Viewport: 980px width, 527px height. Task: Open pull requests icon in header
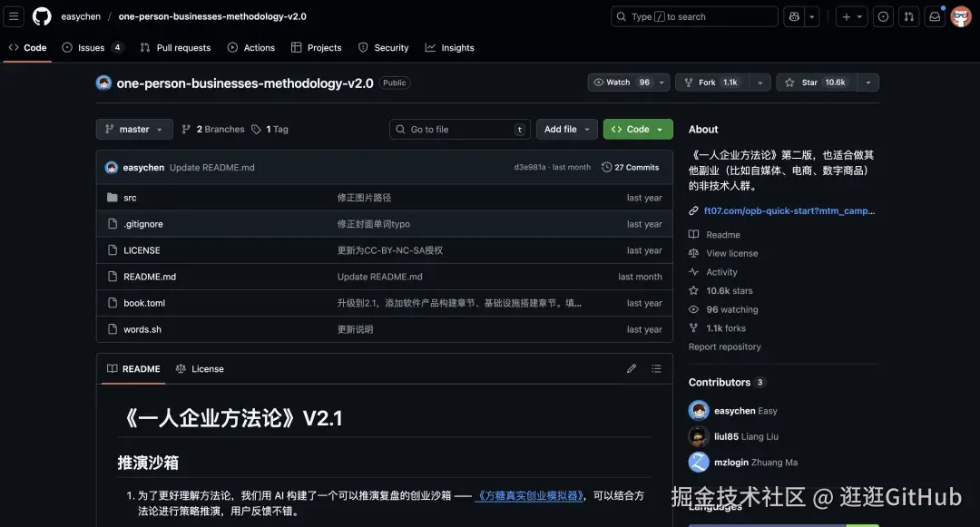point(908,17)
